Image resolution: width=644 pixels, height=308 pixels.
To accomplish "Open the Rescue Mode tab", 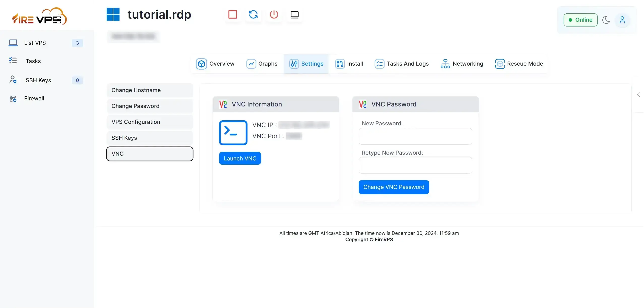I will pyautogui.click(x=519, y=64).
